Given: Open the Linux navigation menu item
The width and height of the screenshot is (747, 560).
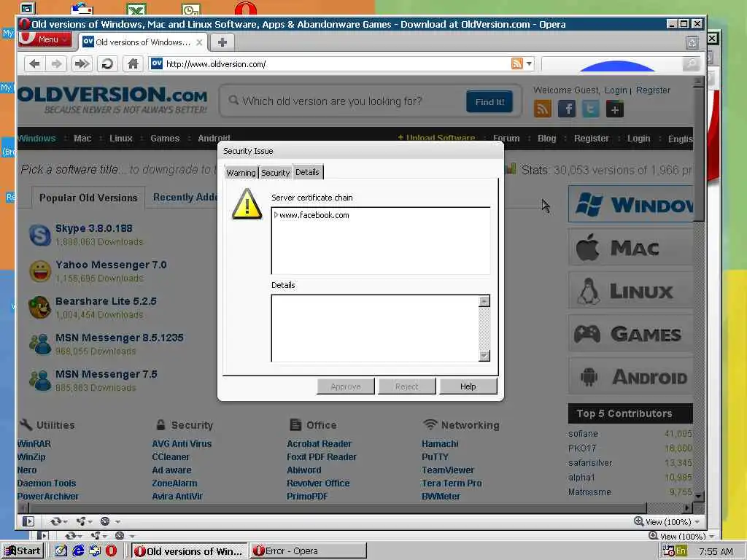Looking at the screenshot, I should click(x=121, y=138).
